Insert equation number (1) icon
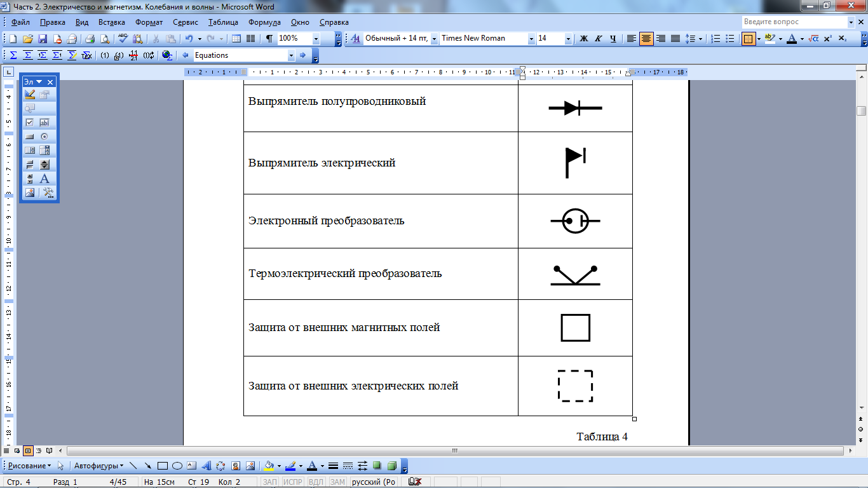This screenshot has height=488, width=868. [x=105, y=55]
